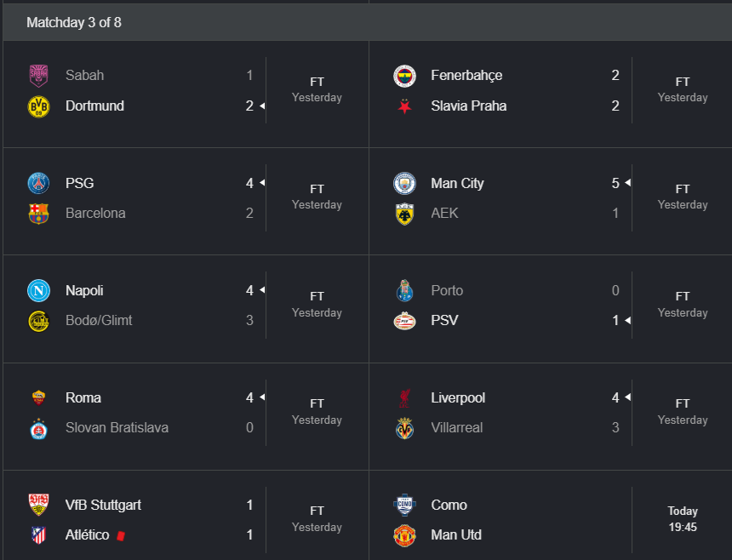The image size is (732, 560).
Task: Open Porto vs PSV full-time status
Action: point(682,305)
